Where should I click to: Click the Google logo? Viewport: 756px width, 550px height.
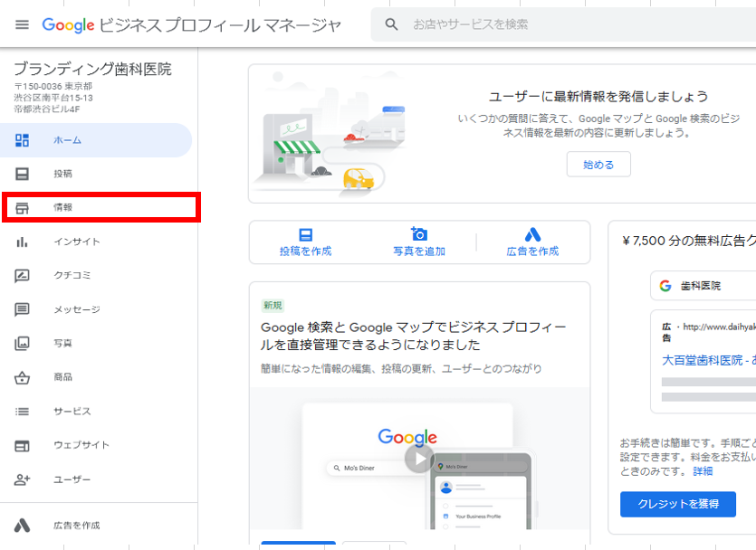tap(68, 25)
